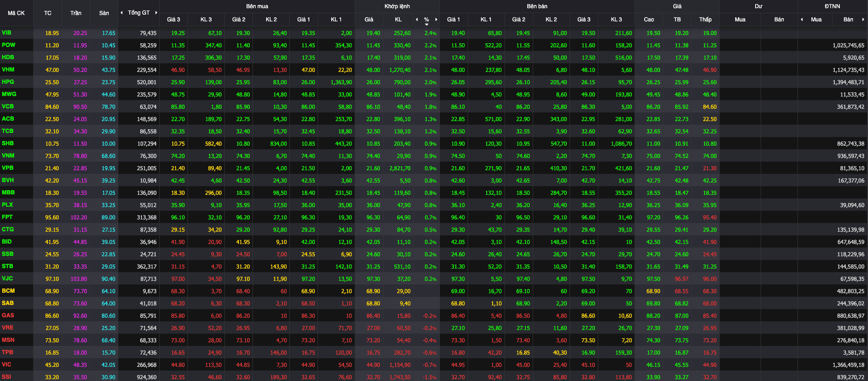868x381 pixels.
Task: Click the left arrow beside Tổng GT header
Action: click(121, 13)
